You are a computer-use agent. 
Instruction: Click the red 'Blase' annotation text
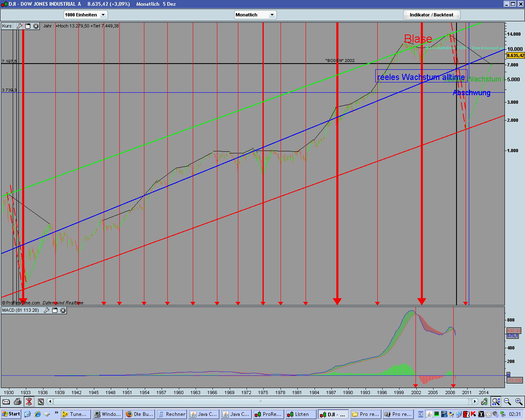(x=418, y=39)
